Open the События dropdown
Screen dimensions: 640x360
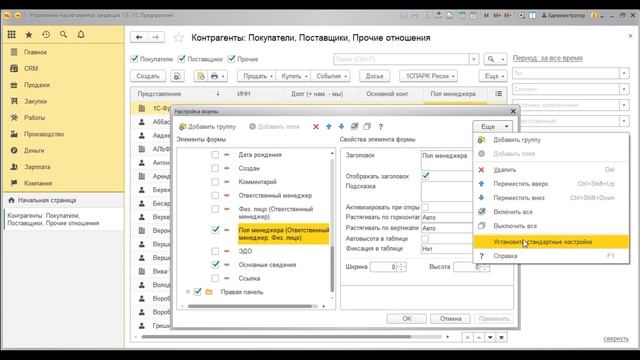click(x=331, y=76)
